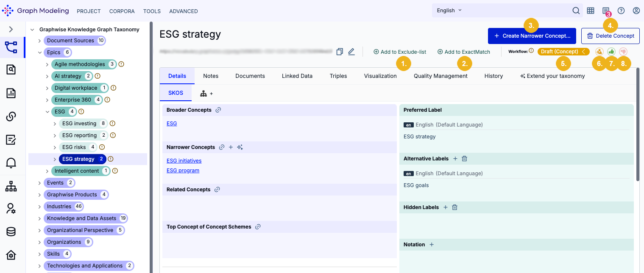Open the Draft (Concept) workflow dropdown
This screenshot has height=273, width=644.
pos(563,52)
